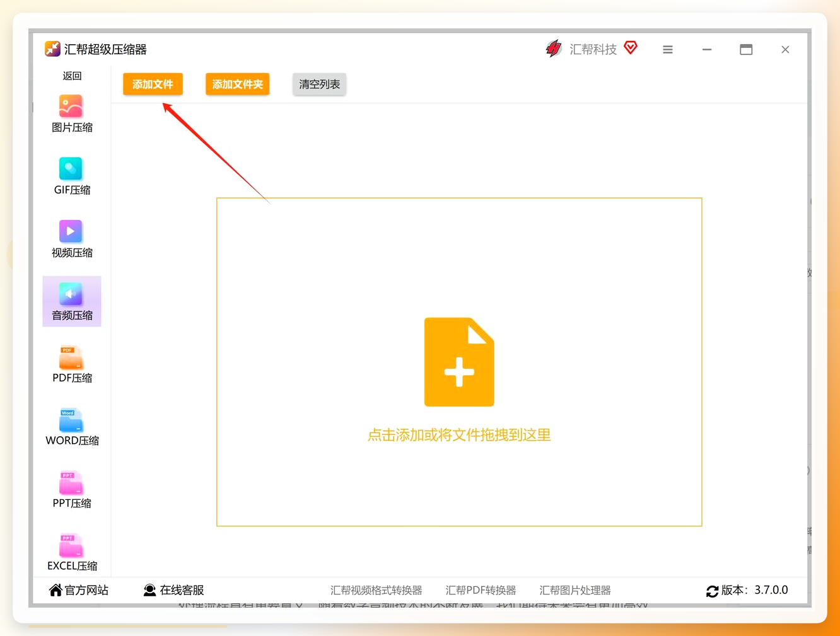
Task: Switch to 视频压缩 video compression
Action: coord(72,240)
